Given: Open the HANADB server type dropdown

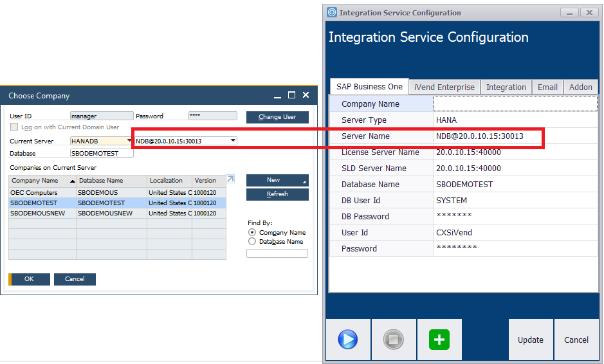Looking at the screenshot, I should coord(129,141).
